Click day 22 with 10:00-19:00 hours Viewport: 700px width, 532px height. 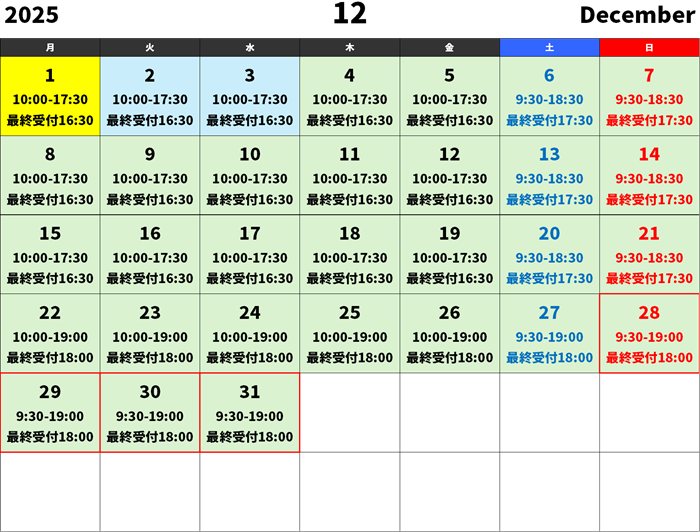[x=50, y=333]
